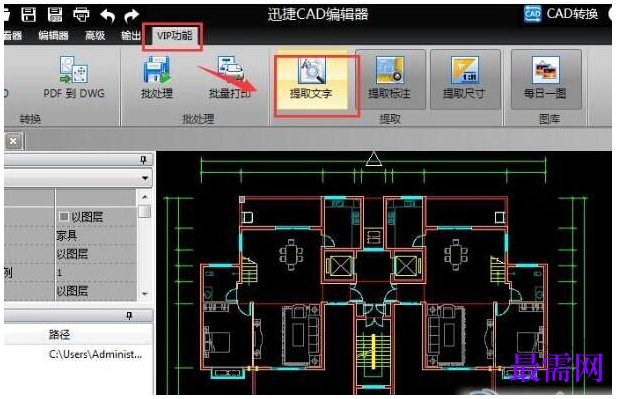Redo the last undone action
The height and width of the screenshot is (399, 622).
point(131,15)
